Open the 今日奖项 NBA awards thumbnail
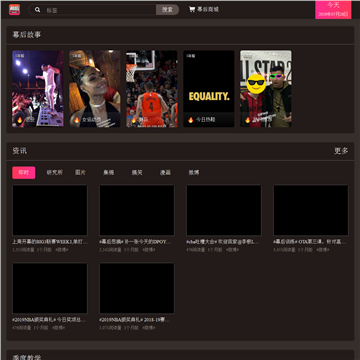The width and height of the screenshot is (360, 360). coord(50,288)
